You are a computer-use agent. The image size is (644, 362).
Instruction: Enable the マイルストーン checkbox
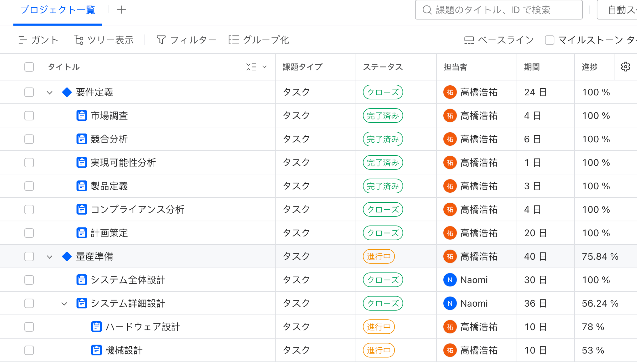click(x=550, y=40)
